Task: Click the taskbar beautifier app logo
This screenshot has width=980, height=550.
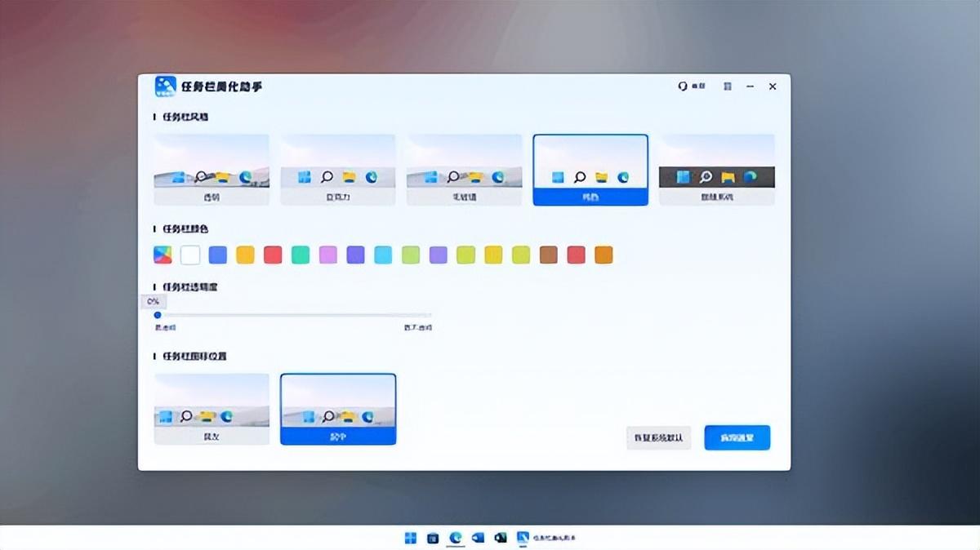Action: pyautogui.click(x=166, y=86)
